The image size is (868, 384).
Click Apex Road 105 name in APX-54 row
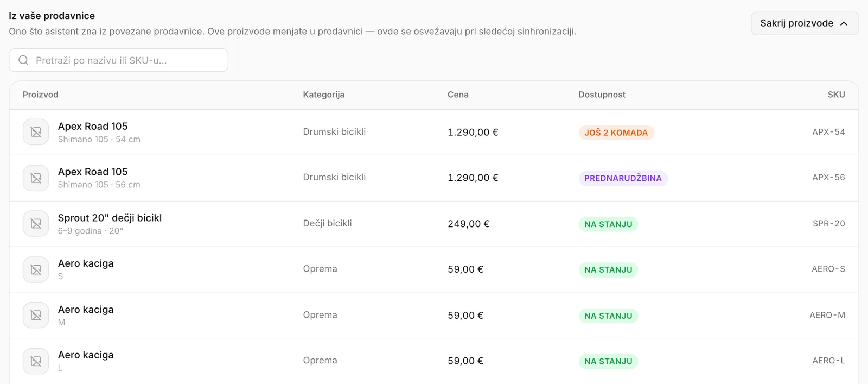point(93,127)
